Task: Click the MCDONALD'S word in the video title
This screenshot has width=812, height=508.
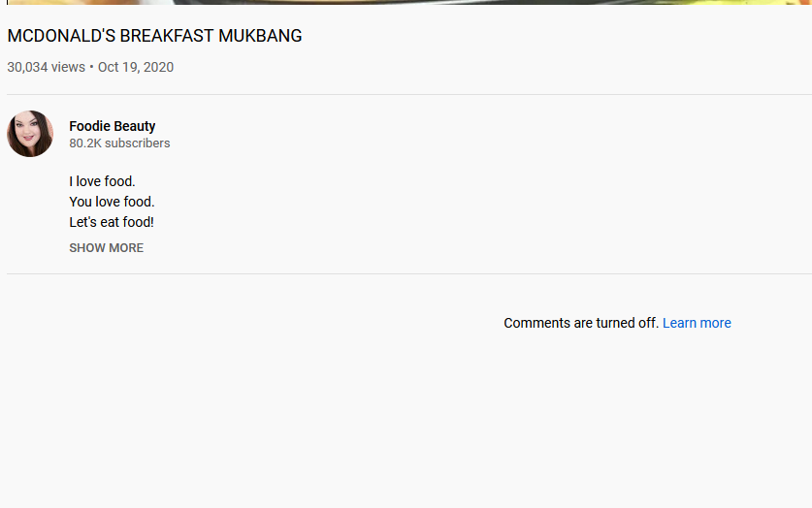Action: (x=61, y=36)
